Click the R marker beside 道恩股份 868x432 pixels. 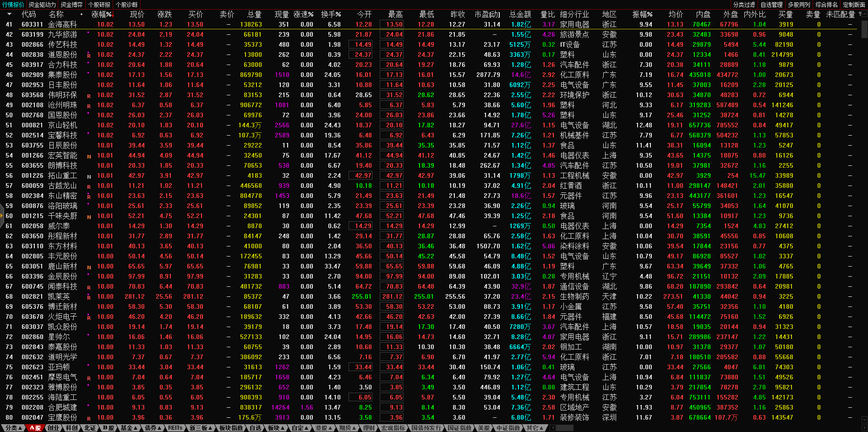pyautogui.click(x=89, y=55)
